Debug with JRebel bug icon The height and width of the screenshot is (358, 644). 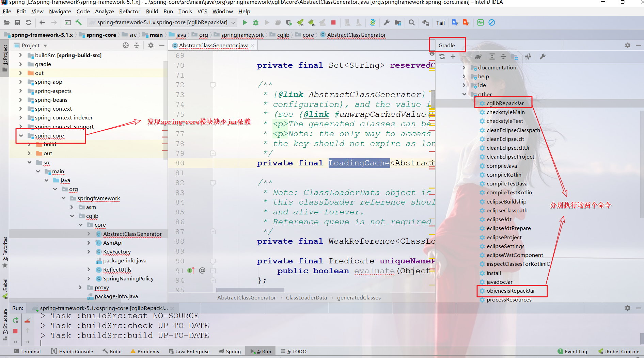[x=311, y=22]
